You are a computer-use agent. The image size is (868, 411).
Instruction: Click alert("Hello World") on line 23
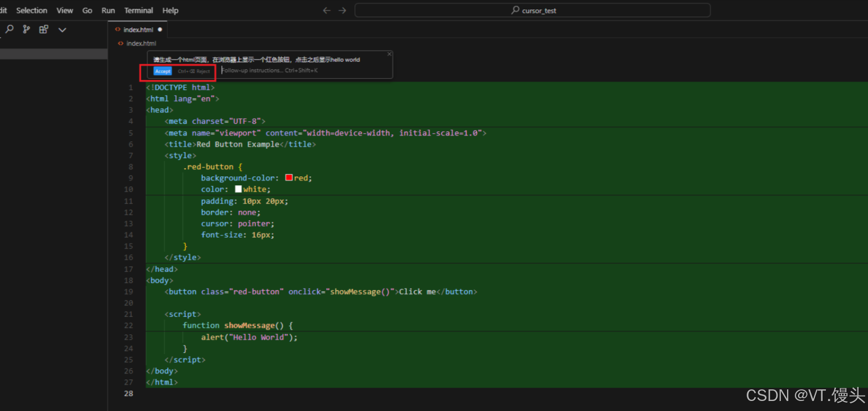[x=247, y=337]
